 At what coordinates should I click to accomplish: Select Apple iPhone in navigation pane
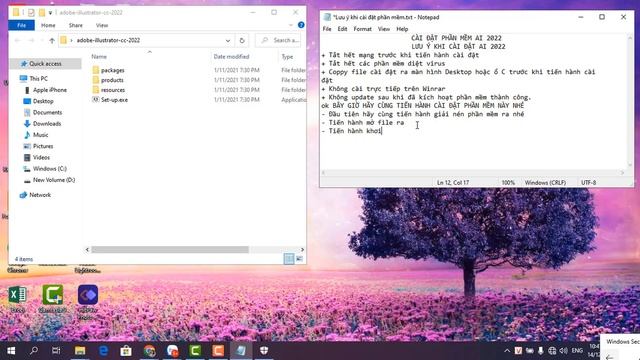coord(49,90)
